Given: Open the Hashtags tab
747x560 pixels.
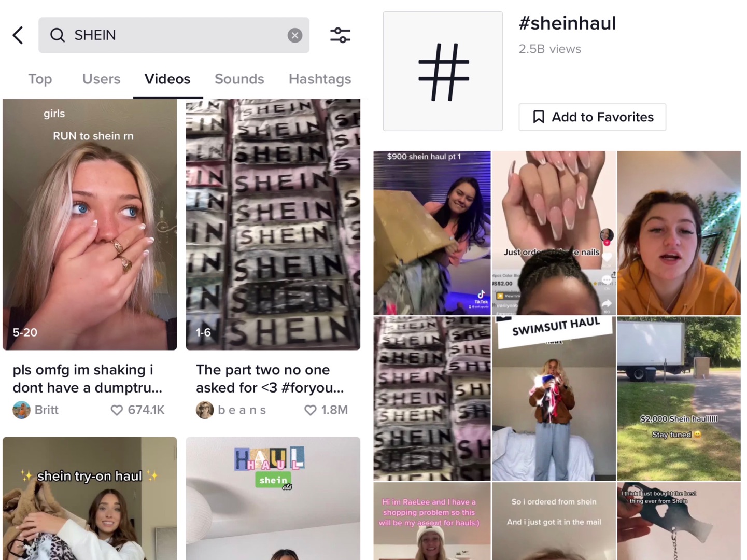Looking at the screenshot, I should 320,79.
